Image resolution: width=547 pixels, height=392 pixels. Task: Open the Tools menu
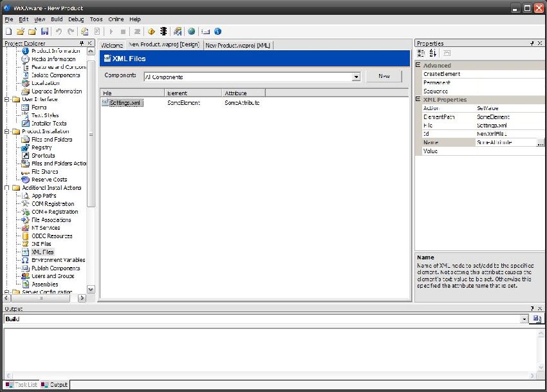pyautogui.click(x=97, y=19)
